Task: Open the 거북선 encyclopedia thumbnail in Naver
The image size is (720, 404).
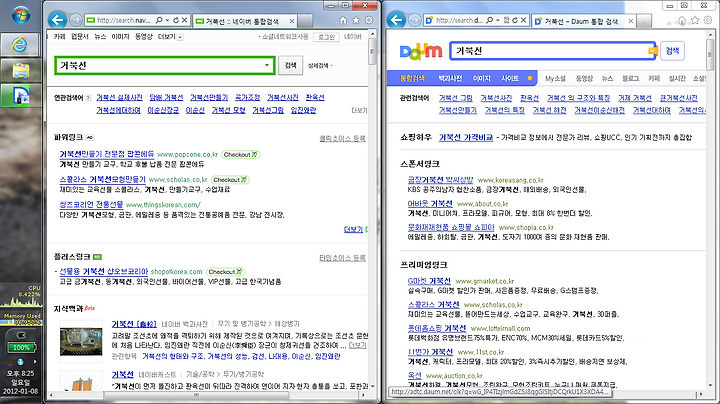Action: (x=81, y=341)
